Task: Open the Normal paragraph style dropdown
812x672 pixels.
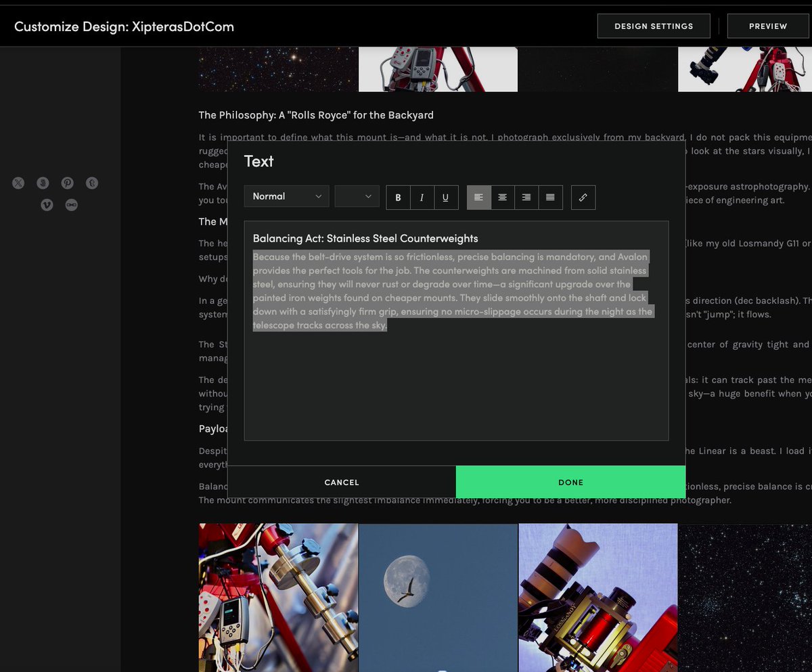Action: [x=286, y=196]
